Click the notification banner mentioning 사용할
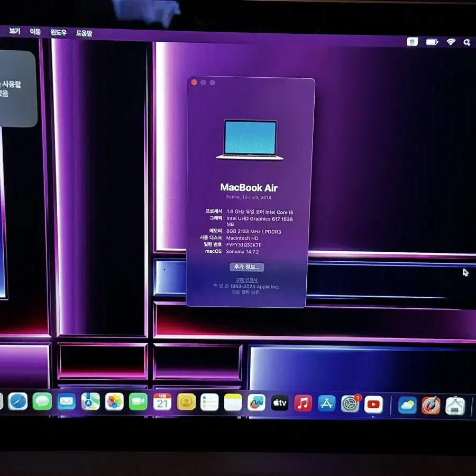Screen dimensions: 476x476 (17, 88)
